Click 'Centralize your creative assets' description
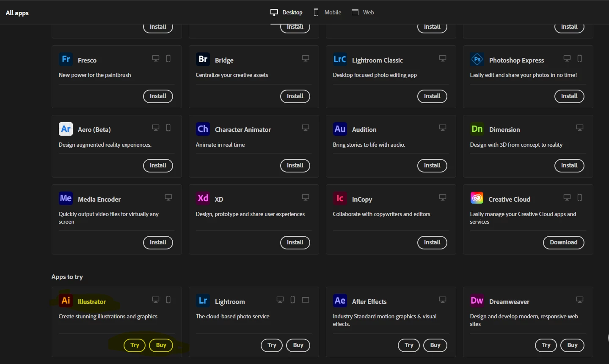The height and width of the screenshot is (364, 609). coord(232,75)
